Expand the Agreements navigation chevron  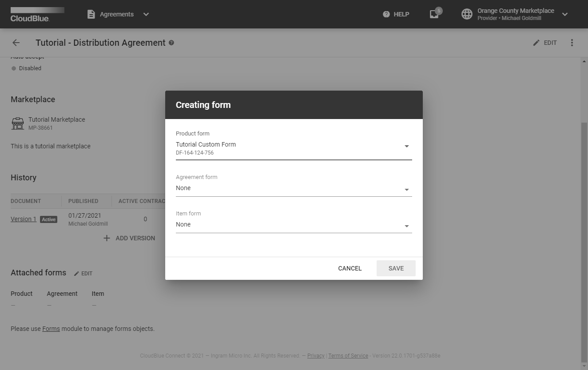coord(146,14)
